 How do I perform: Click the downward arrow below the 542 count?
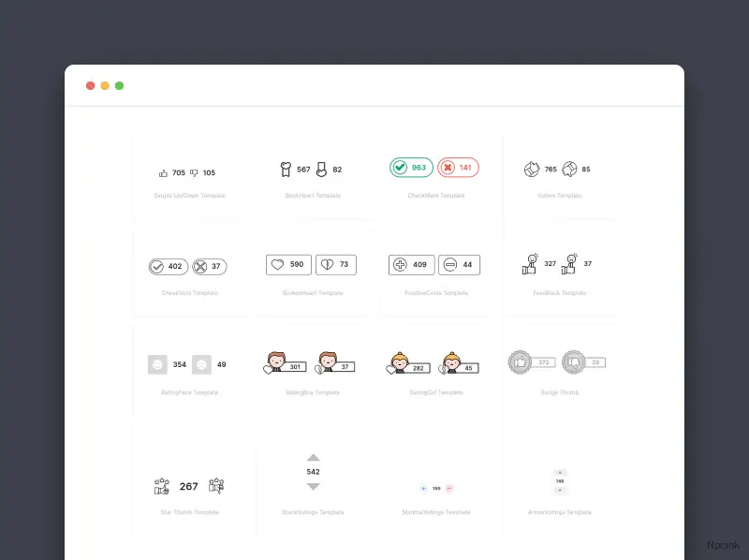coord(312,485)
